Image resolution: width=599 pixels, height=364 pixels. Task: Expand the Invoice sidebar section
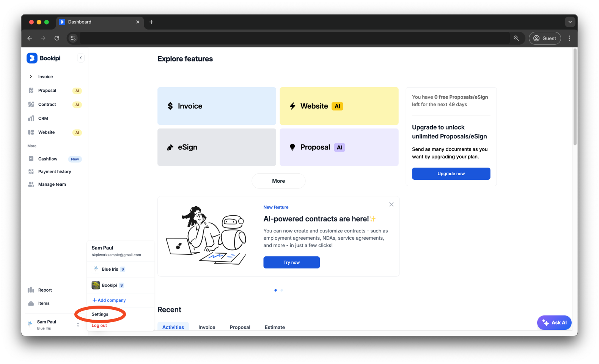31,77
